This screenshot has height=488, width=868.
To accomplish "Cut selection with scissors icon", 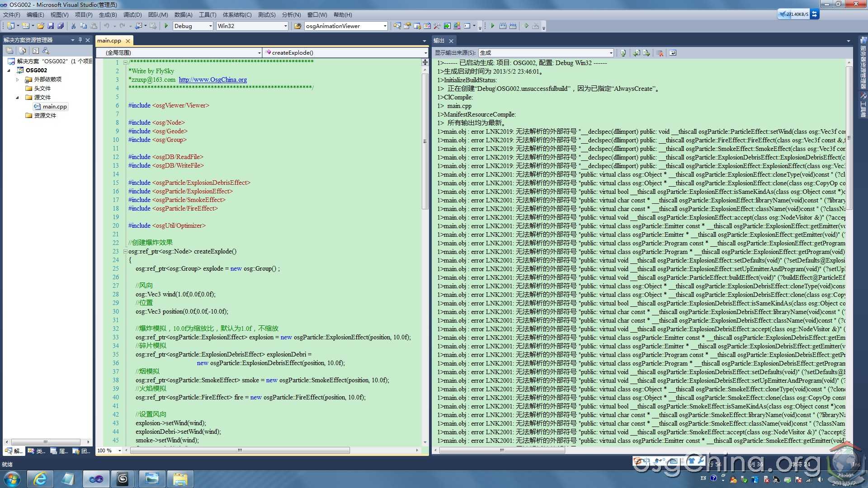I will pos(73,26).
